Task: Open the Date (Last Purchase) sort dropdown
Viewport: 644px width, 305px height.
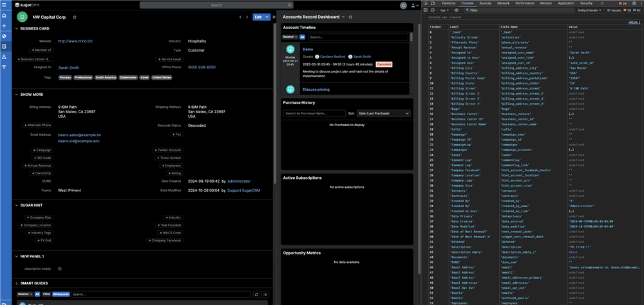Action: coord(384,113)
